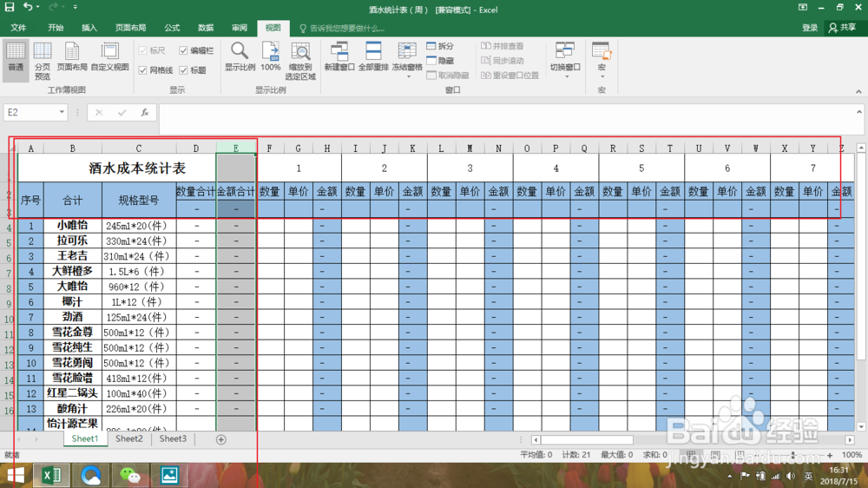
Task: Open a New Window (新建窗口)
Action: [x=339, y=57]
